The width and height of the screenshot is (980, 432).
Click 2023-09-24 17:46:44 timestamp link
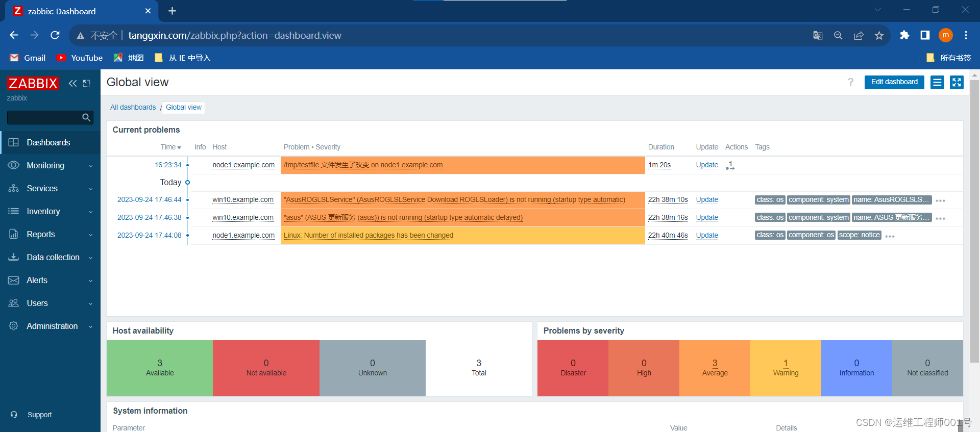pyautogui.click(x=150, y=199)
